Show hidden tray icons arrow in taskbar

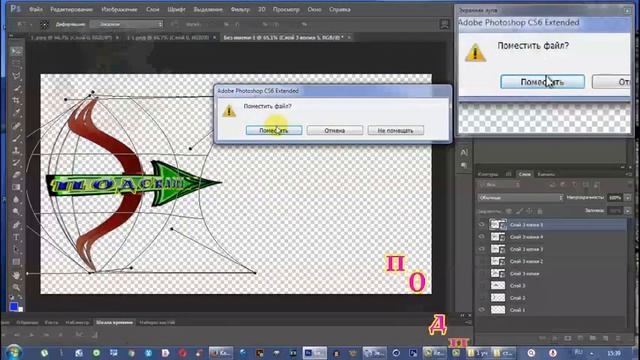coord(592,353)
